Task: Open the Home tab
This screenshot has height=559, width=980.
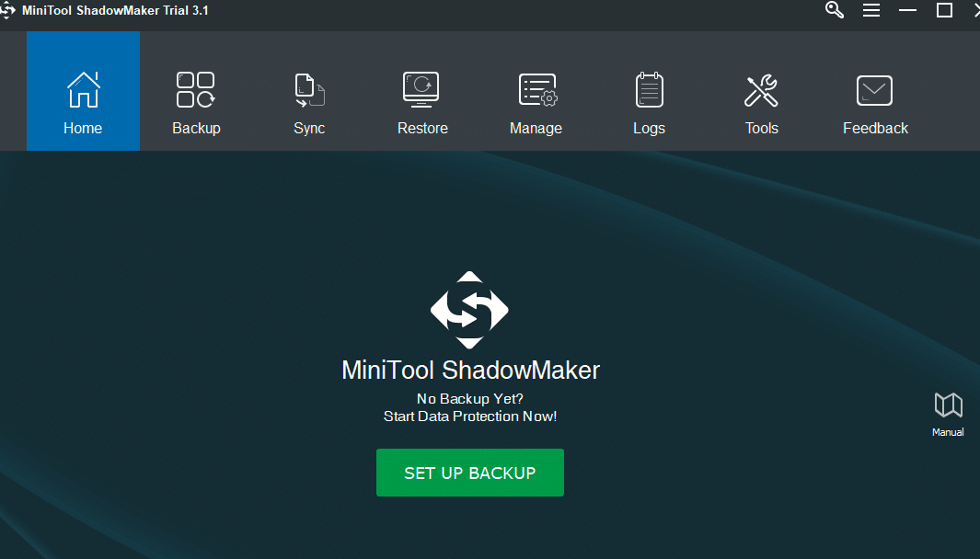Action: pyautogui.click(x=83, y=91)
